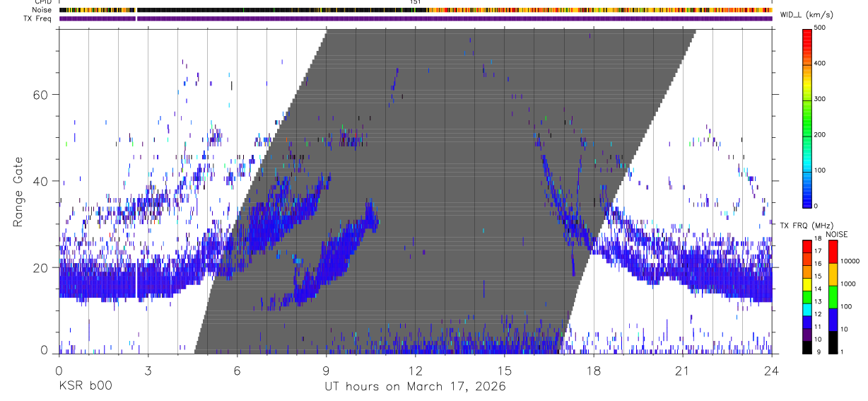Click the green swatch in the NOISE legend

833,296
